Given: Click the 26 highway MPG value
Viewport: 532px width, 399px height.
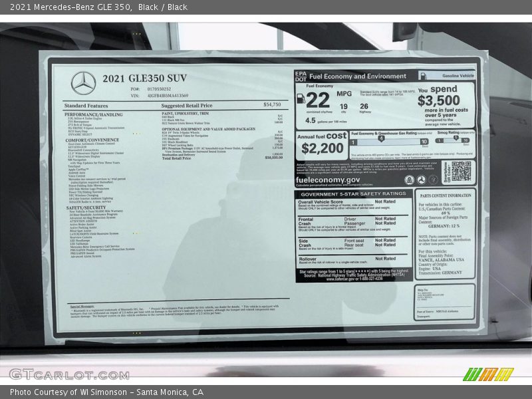Looking at the screenshot, I should tap(364, 106).
